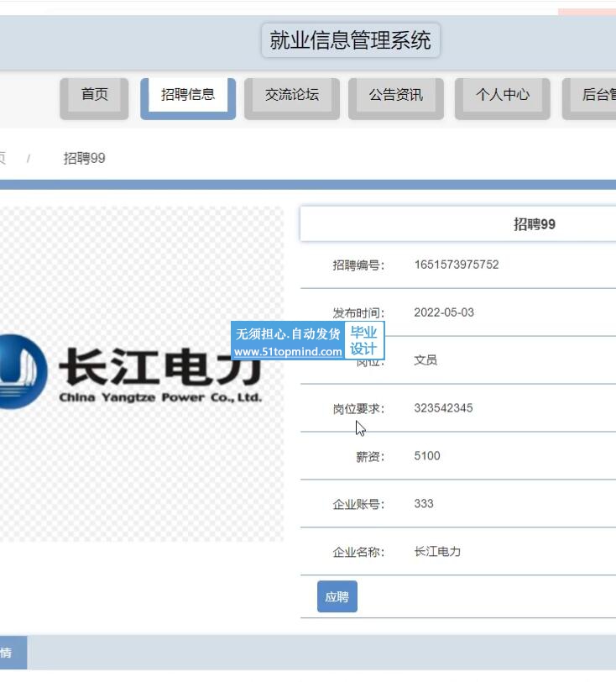
Task: Select recruitment number 1651573975752
Action: click(x=457, y=265)
